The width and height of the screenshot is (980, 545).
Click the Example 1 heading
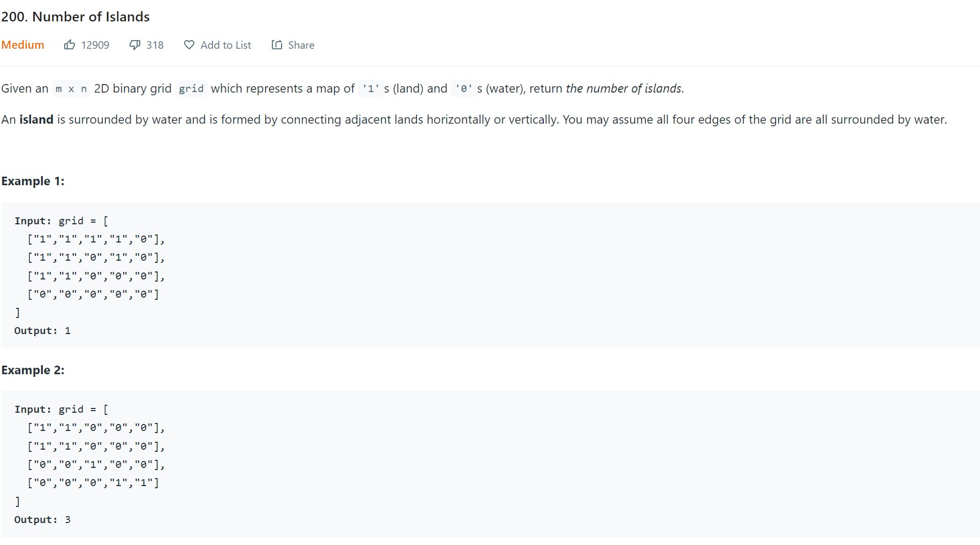coord(33,181)
